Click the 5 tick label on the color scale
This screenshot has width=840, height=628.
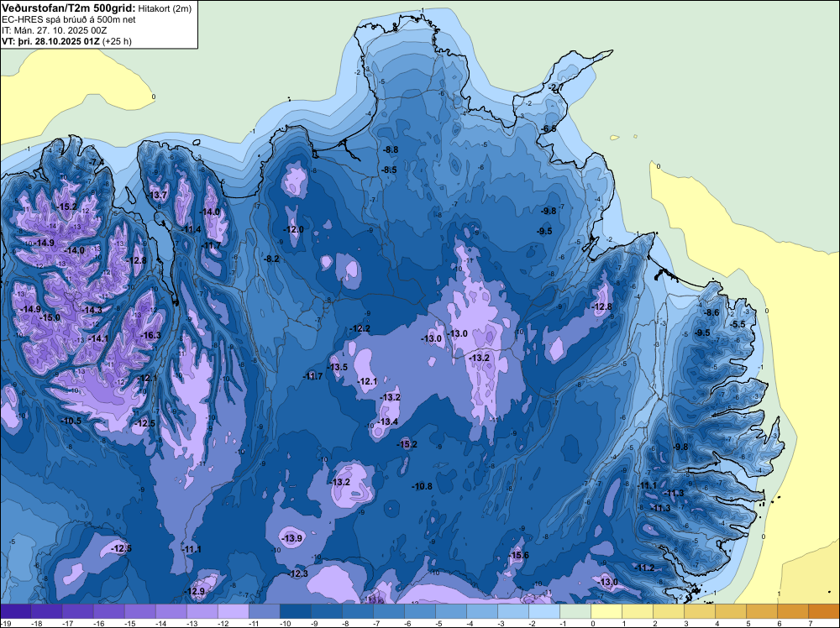[748, 624]
